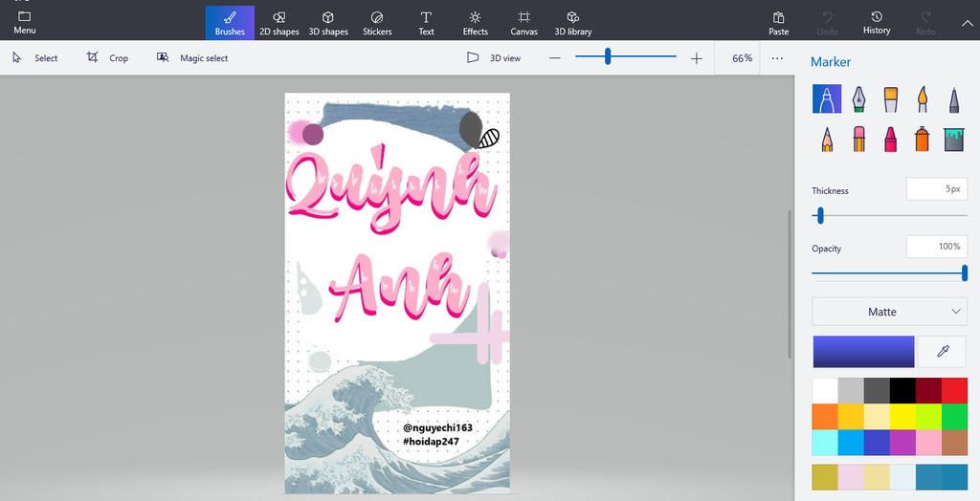Click the canvas vertical scrollbar
980x501 pixels.
tap(790, 284)
